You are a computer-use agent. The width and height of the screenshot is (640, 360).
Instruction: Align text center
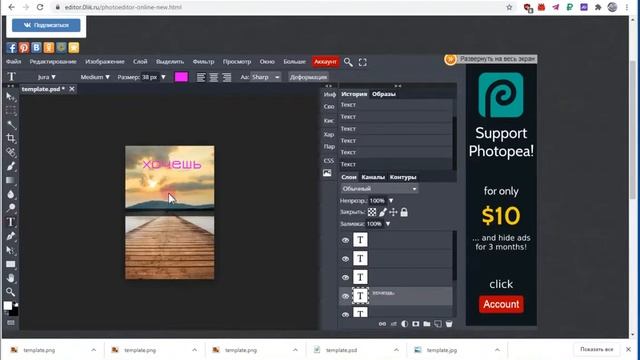[x=213, y=77]
